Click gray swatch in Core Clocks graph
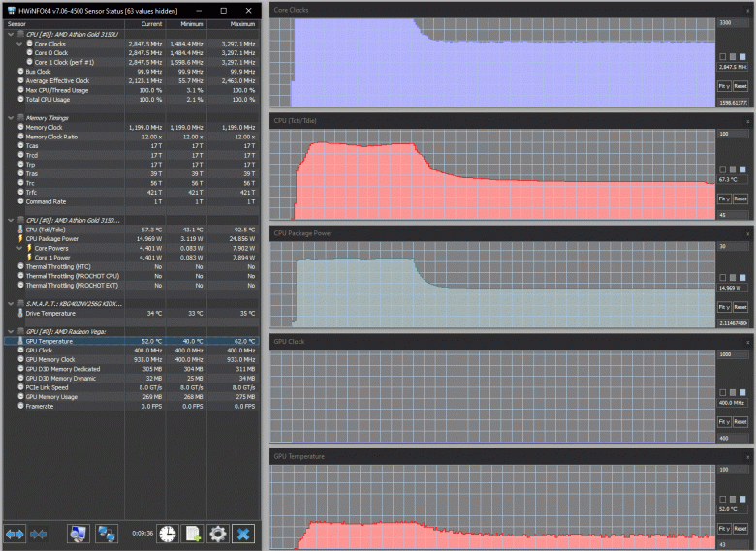 [733, 57]
